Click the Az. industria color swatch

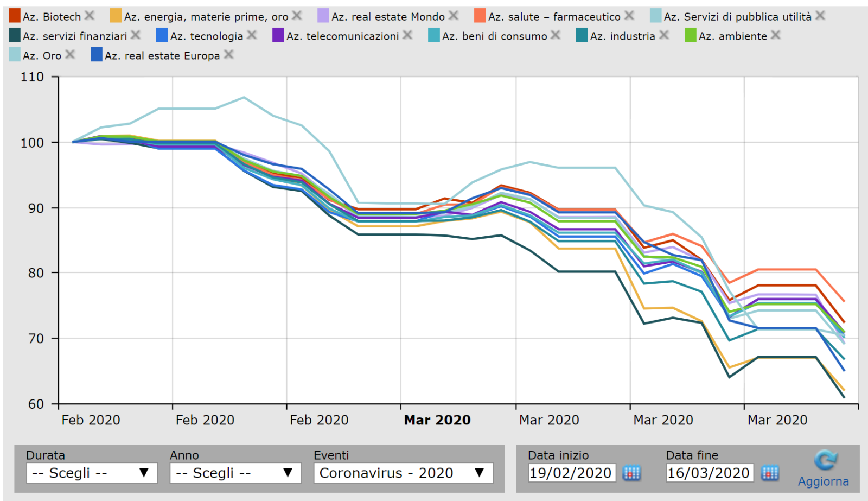point(582,35)
